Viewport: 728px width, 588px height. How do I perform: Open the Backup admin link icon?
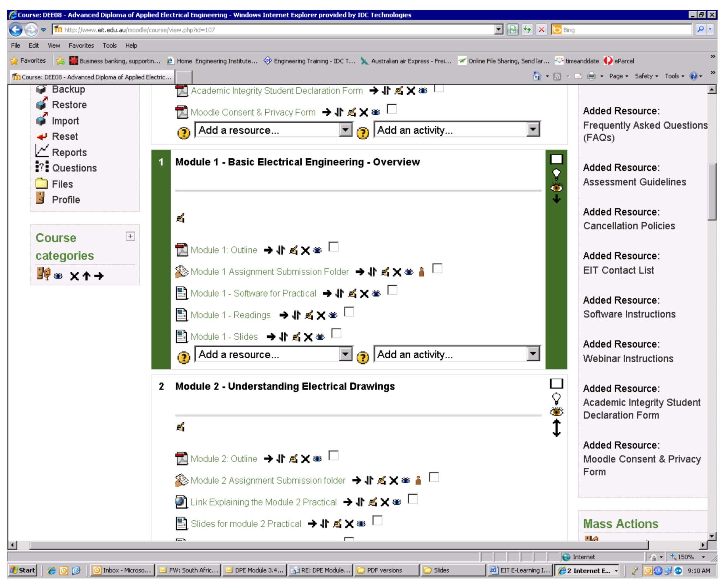41,90
